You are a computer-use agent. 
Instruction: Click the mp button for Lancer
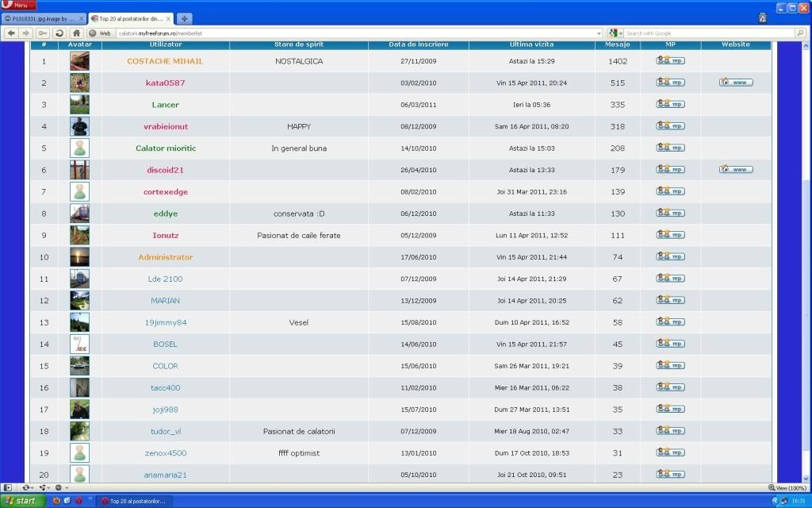pyautogui.click(x=671, y=104)
